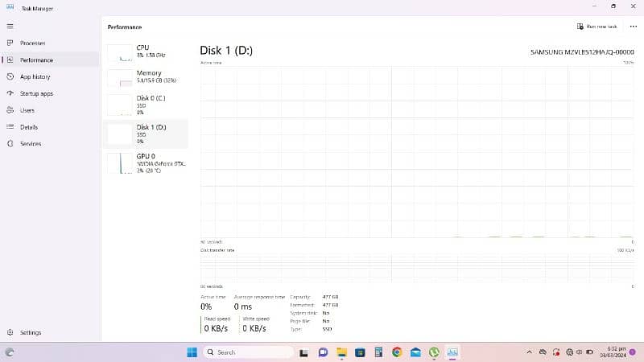Click the Active time 0% value
644x362 pixels.
206,306
